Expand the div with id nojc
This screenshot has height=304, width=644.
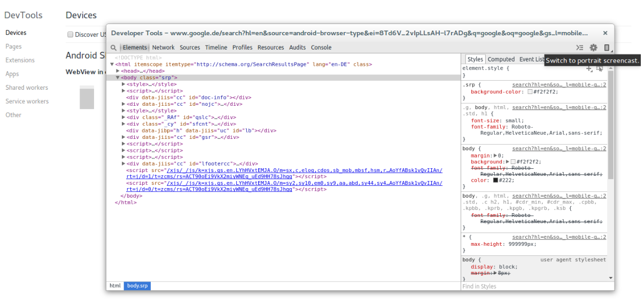coord(124,104)
